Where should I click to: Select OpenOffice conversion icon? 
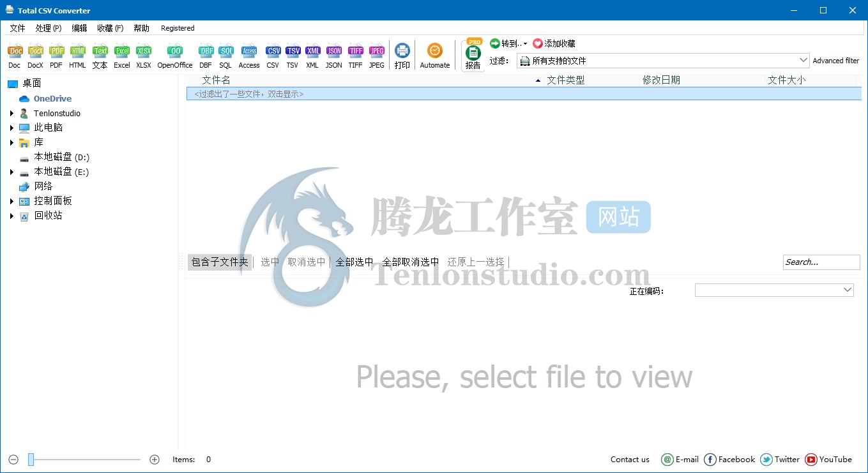coord(175,56)
